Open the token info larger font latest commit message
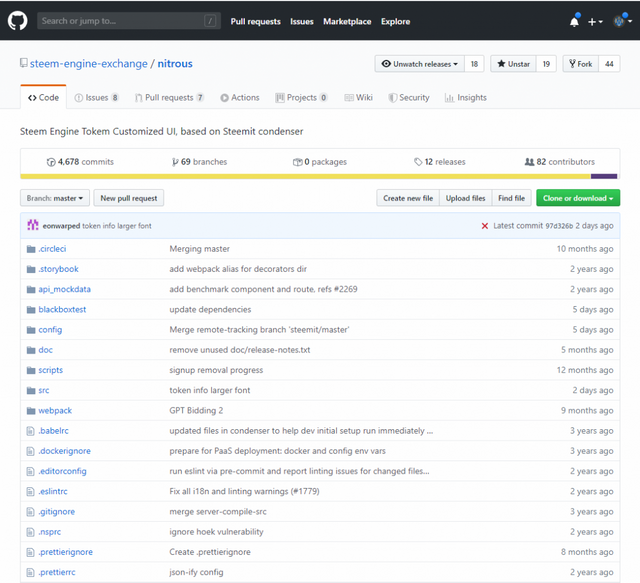This screenshot has width=640, height=583. pos(117,226)
